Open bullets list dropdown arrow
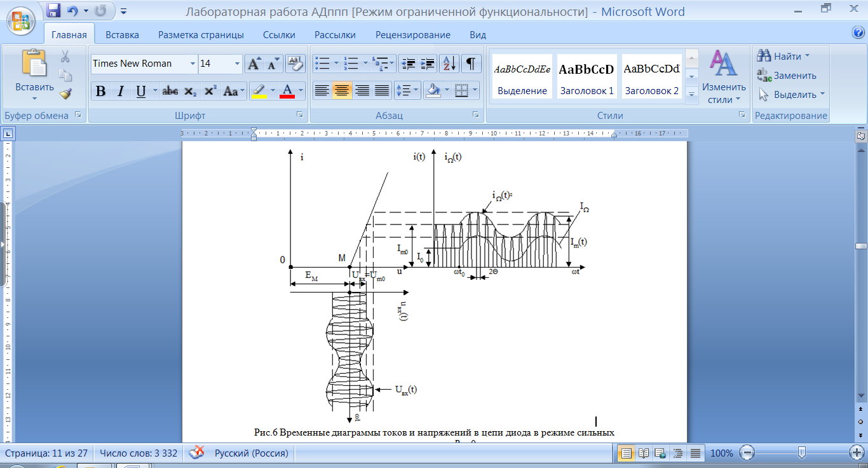The height and width of the screenshot is (468, 868). tap(336, 64)
